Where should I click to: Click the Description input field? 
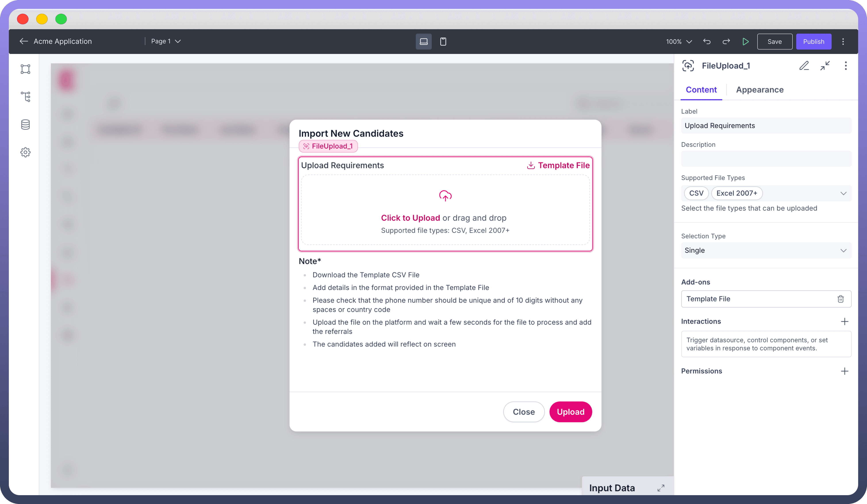click(x=766, y=159)
